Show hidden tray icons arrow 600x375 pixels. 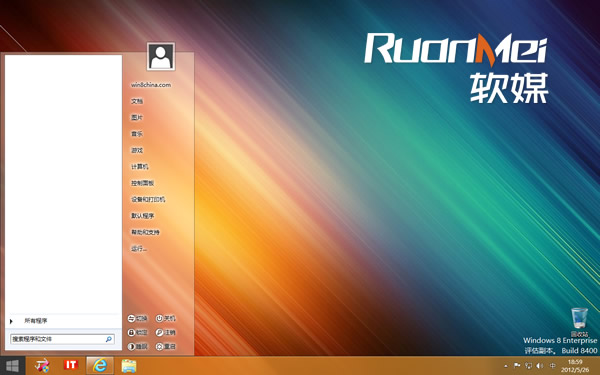[506, 366]
